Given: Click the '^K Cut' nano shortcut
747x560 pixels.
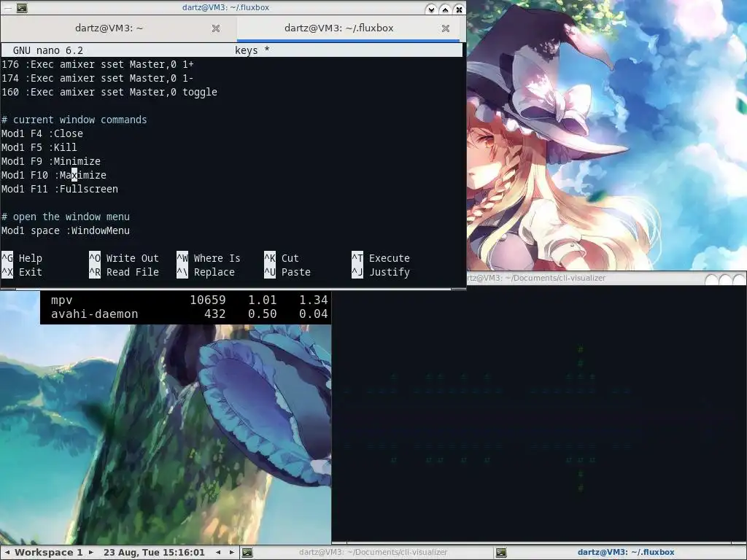Looking at the screenshot, I should [282, 258].
